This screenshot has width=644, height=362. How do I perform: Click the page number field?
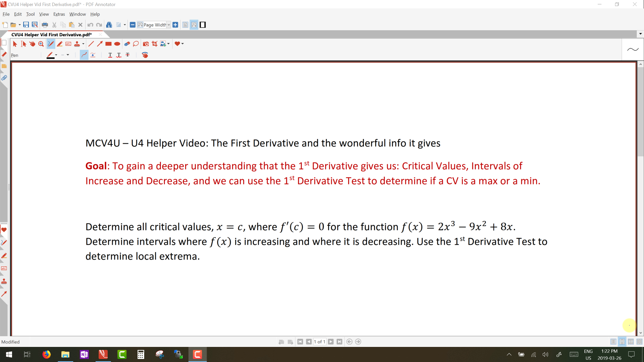coord(319,342)
